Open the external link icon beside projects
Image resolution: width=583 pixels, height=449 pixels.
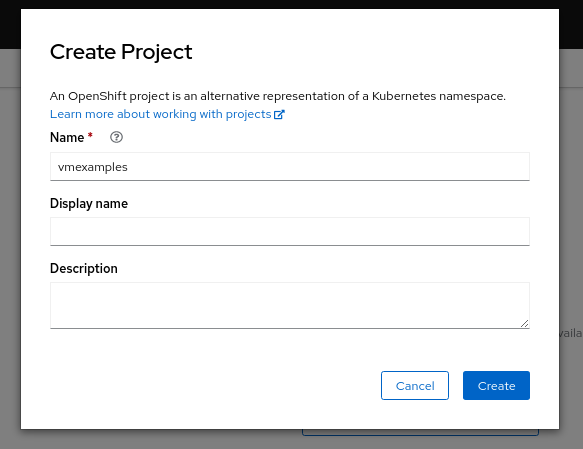(x=279, y=114)
